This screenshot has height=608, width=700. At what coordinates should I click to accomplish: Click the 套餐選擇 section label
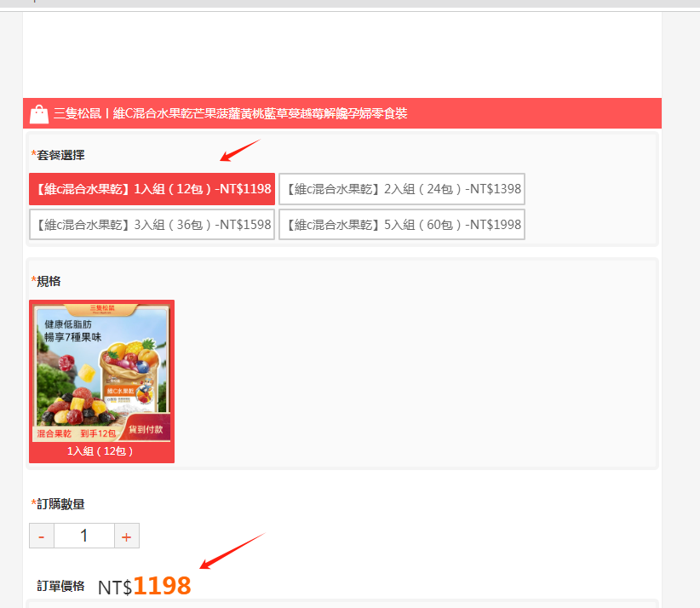tap(60, 155)
